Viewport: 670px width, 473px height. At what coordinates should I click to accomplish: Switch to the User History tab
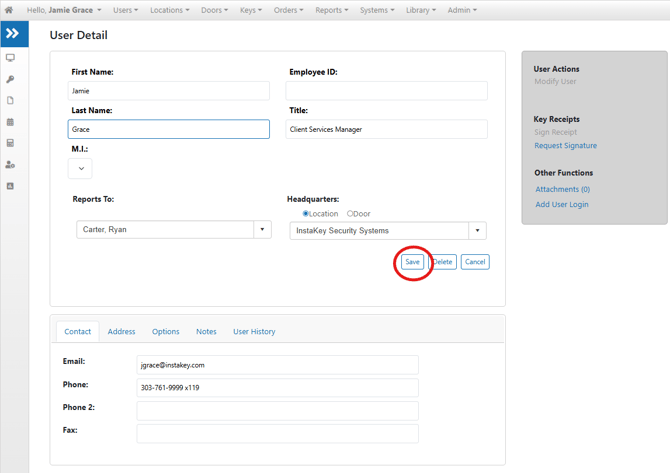point(254,331)
